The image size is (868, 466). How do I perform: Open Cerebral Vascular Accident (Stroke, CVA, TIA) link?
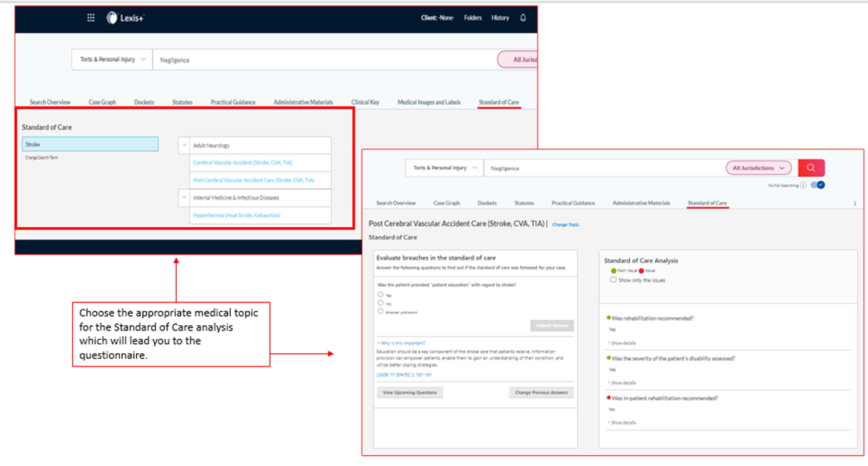click(243, 162)
